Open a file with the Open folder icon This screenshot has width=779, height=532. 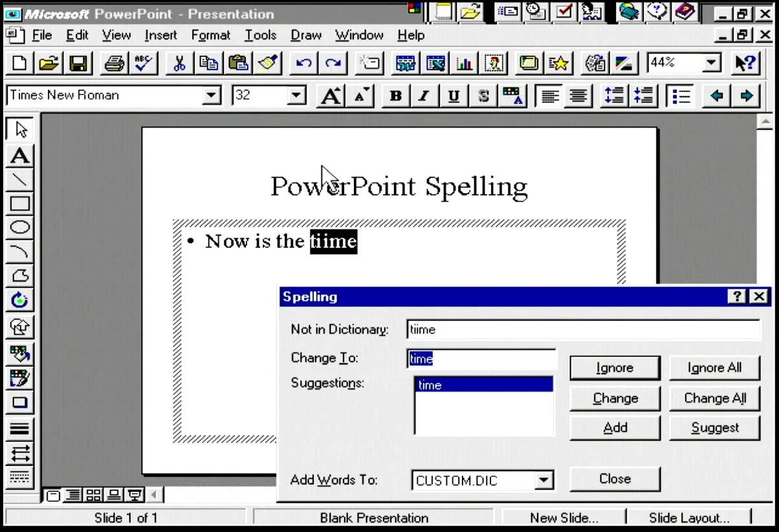point(49,63)
